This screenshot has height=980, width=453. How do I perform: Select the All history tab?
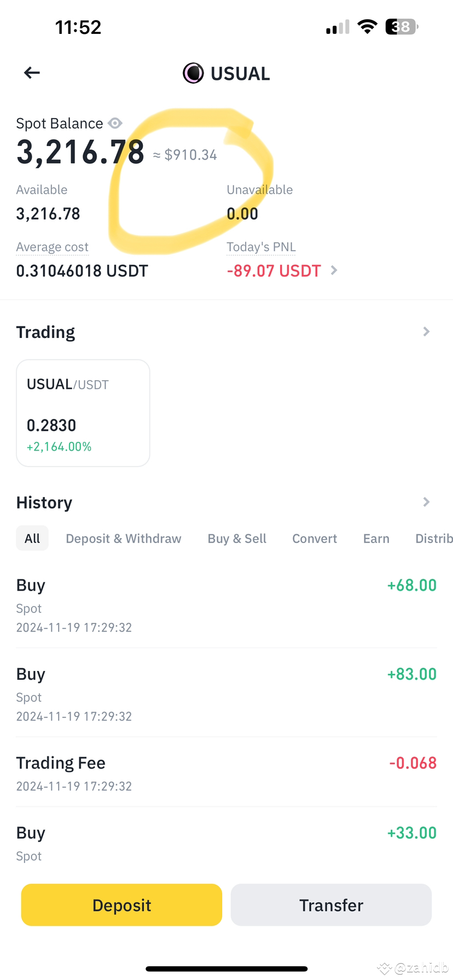32,539
